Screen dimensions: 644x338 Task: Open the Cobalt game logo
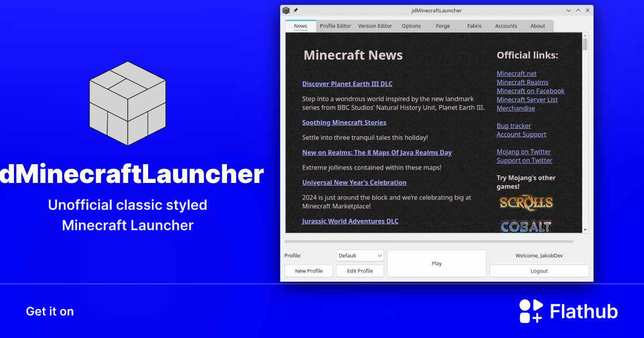(526, 226)
